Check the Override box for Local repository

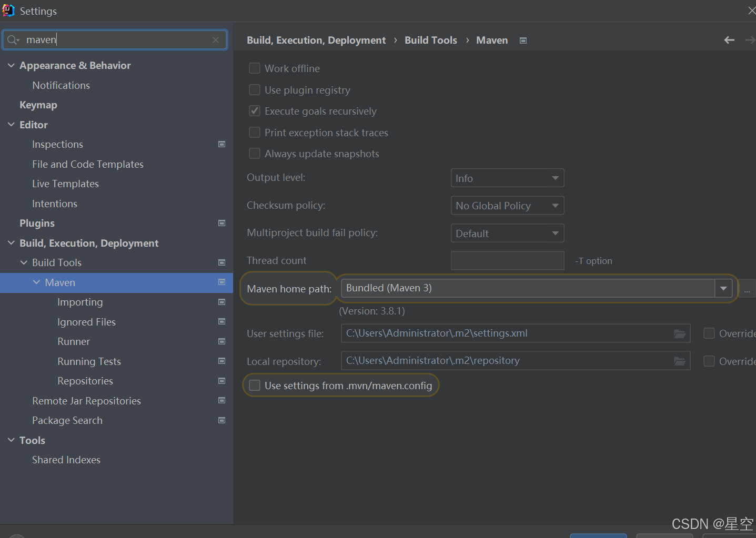(x=709, y=361)
